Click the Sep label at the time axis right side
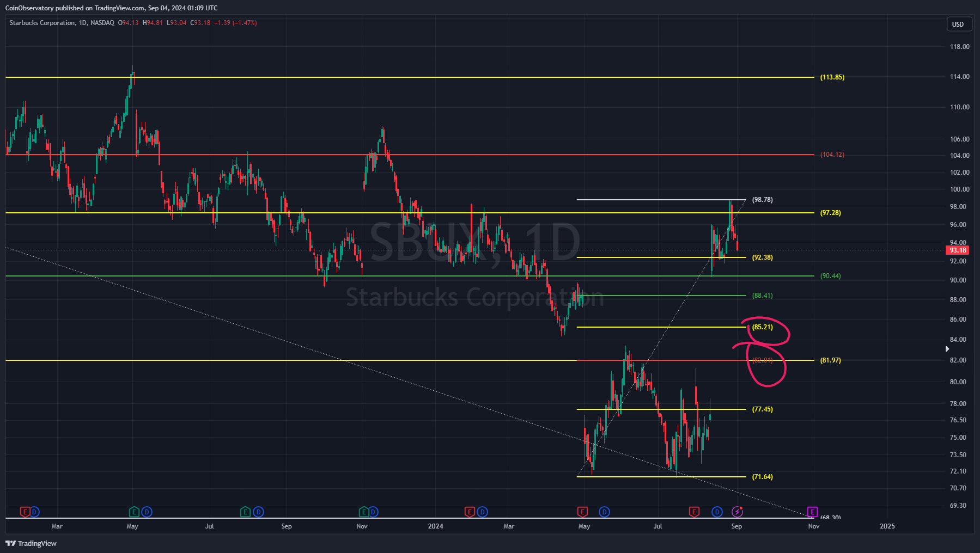Screen dimensions: 980x553 click(x=736, y=526)
